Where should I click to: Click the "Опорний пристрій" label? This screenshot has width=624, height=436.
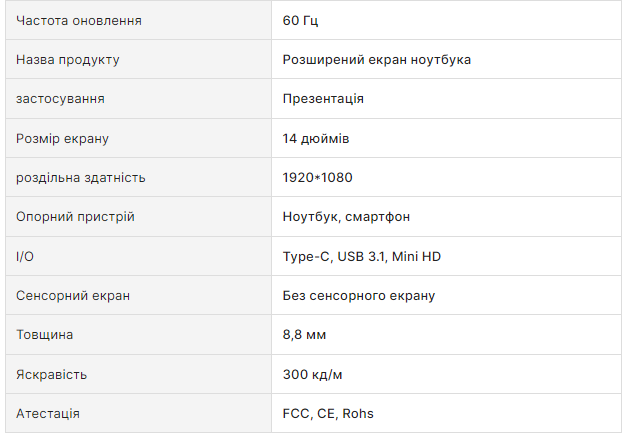click(x=75, y=217)
